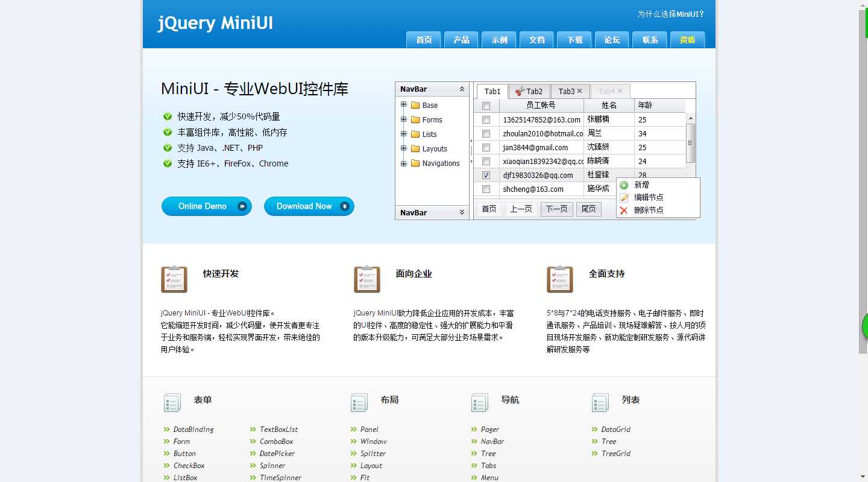This screenshot has height=482, width=868.
Task: Choose 编辑节点 from the context menu
Action: tap(658, 197)
